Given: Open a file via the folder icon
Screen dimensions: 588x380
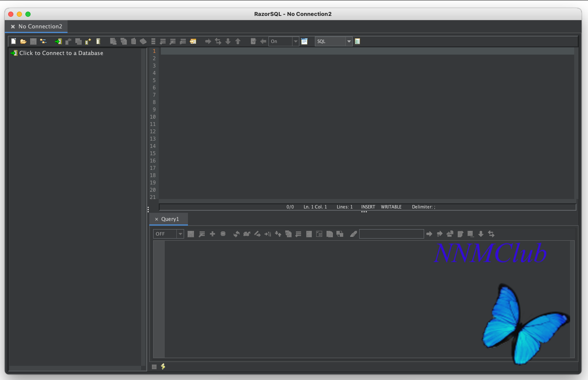Looking at the screenshot, I should point(23,41).
